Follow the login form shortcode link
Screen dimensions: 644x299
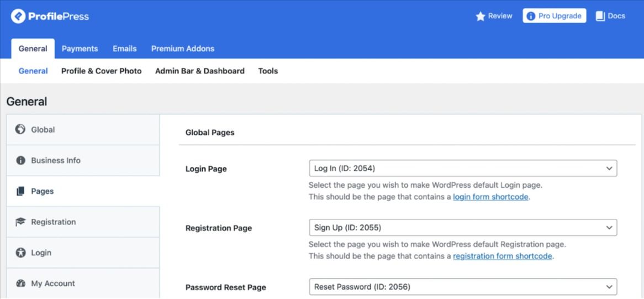pos(490,197)
